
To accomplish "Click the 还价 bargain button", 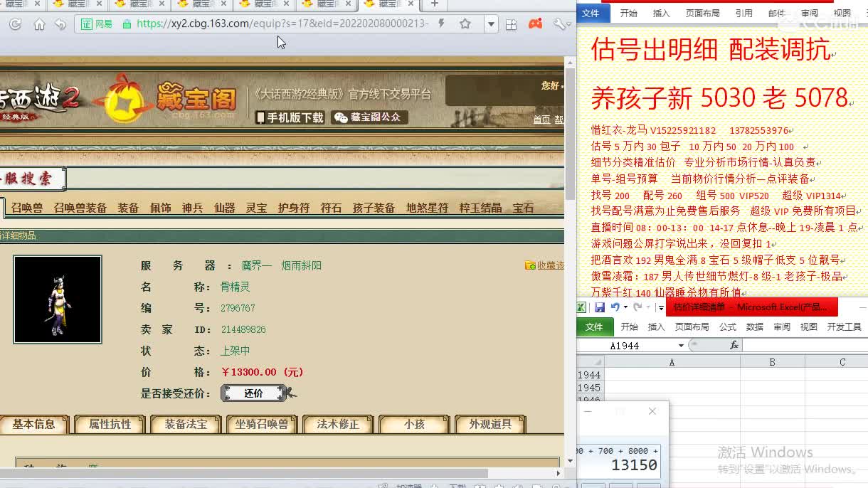I will (253, 393).
